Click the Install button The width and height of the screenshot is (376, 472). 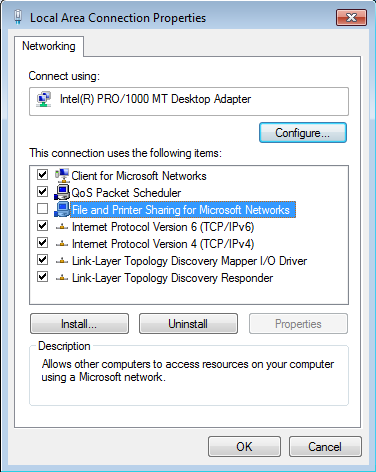(x=79, y=324)
